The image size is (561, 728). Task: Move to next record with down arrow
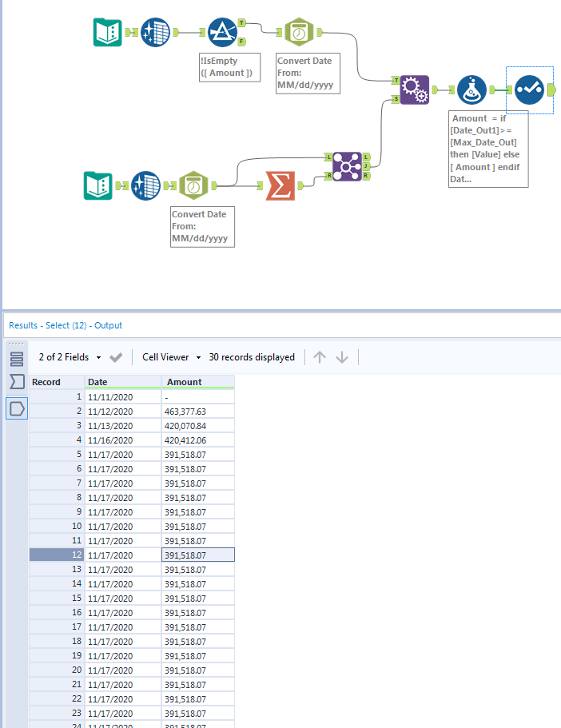point(342,357)
